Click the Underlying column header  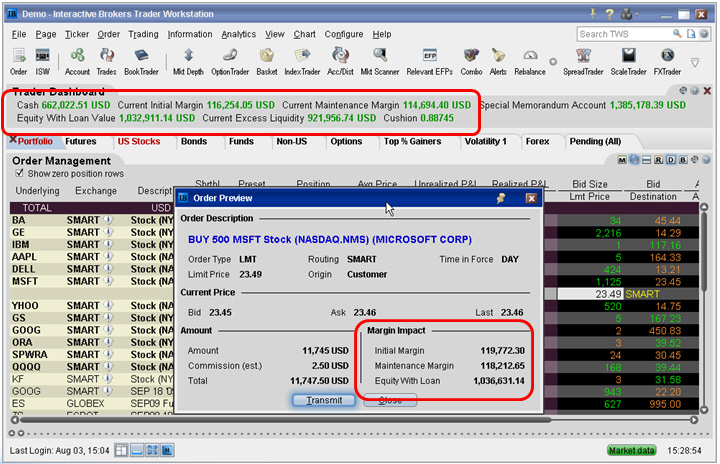click(x=38, y=191)
